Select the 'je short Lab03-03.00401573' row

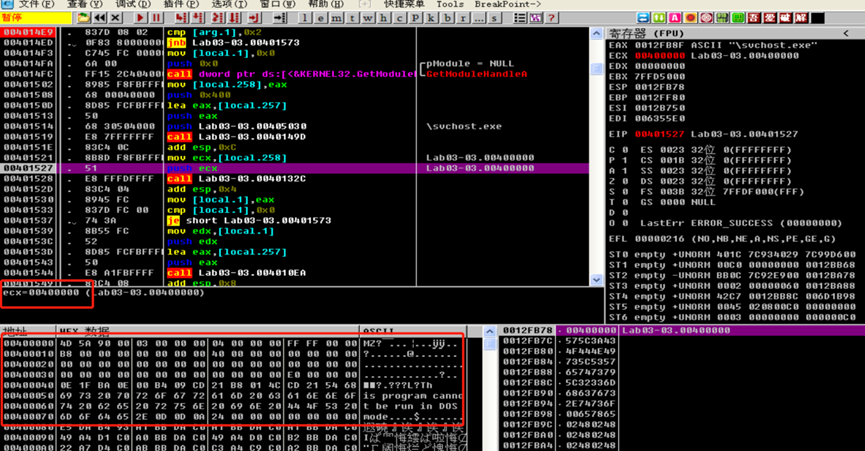(x=295, y=221)
